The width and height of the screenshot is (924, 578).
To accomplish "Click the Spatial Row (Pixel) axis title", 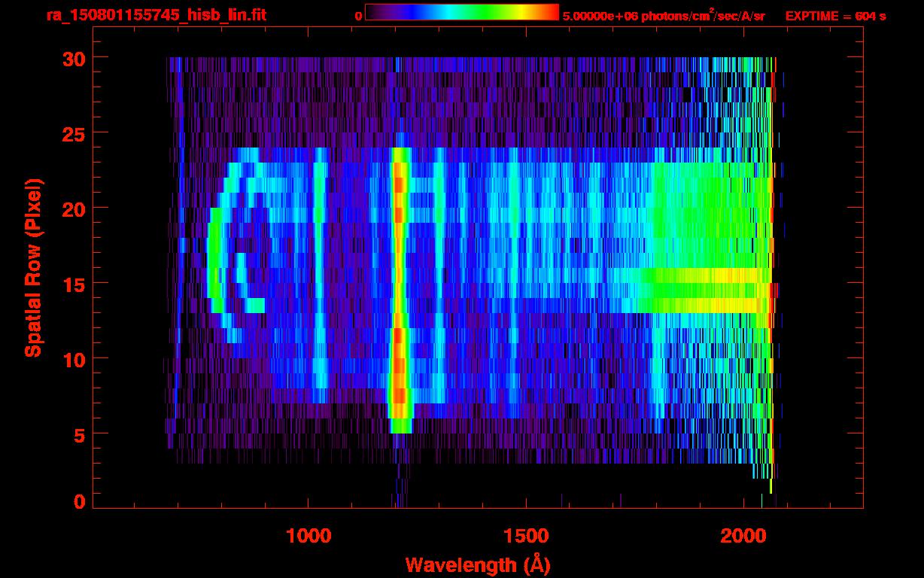I will [33, 267].
